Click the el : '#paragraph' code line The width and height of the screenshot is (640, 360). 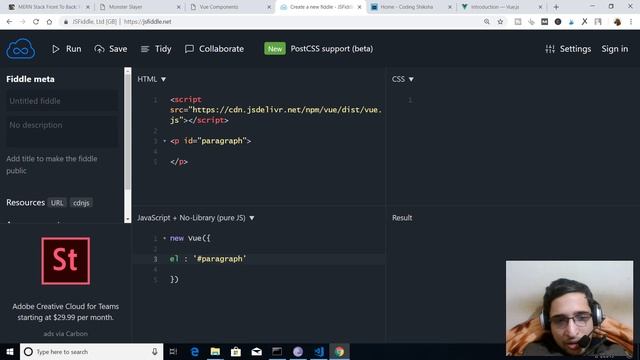click(x=208, y=259)
